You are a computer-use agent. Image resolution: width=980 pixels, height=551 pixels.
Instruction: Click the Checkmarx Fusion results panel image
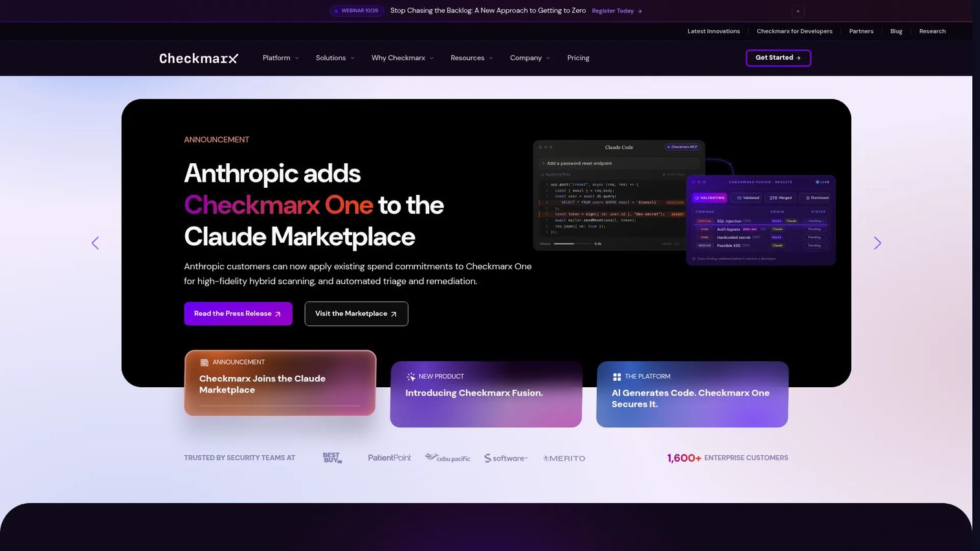click(761, 220)
